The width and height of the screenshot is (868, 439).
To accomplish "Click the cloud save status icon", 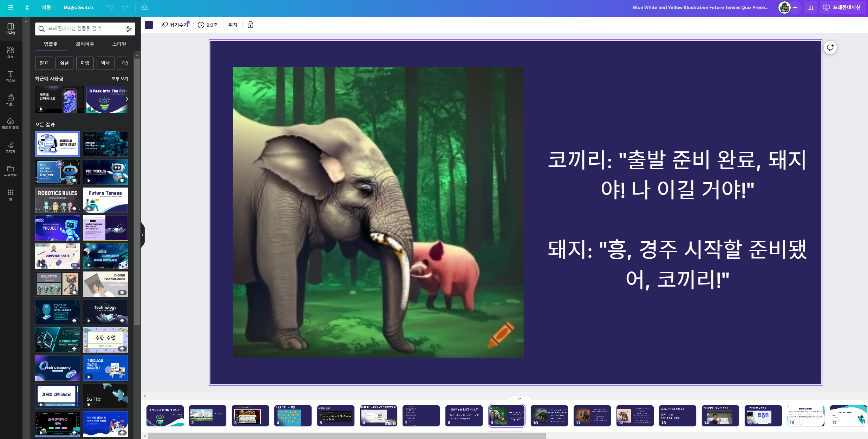I will click(x=145, y=7).
